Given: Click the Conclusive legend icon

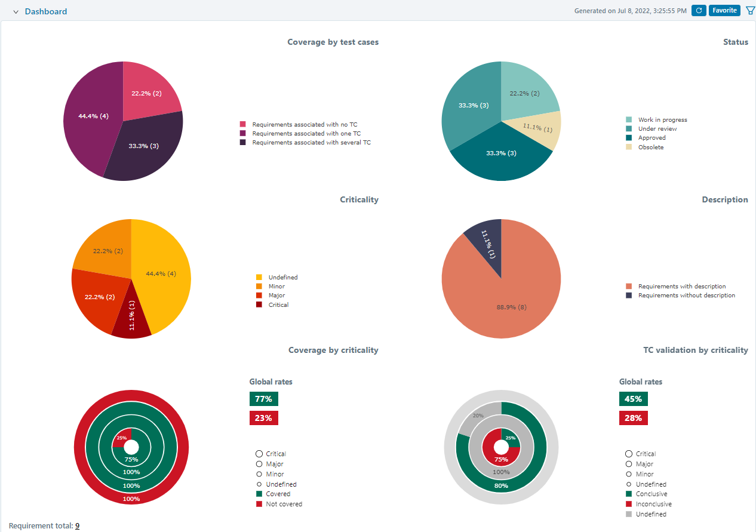Looking at the screenshot, I should coord(628,494).
